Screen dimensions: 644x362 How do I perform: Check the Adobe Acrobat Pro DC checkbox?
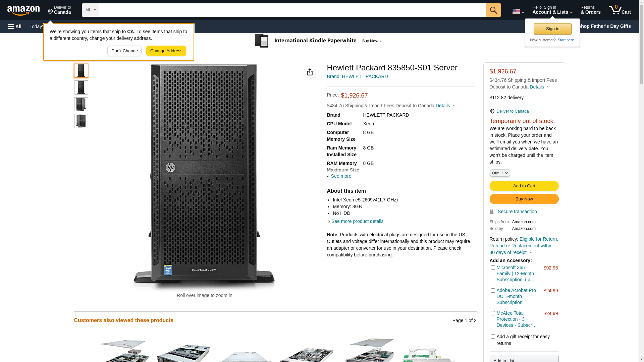[493, 291]
